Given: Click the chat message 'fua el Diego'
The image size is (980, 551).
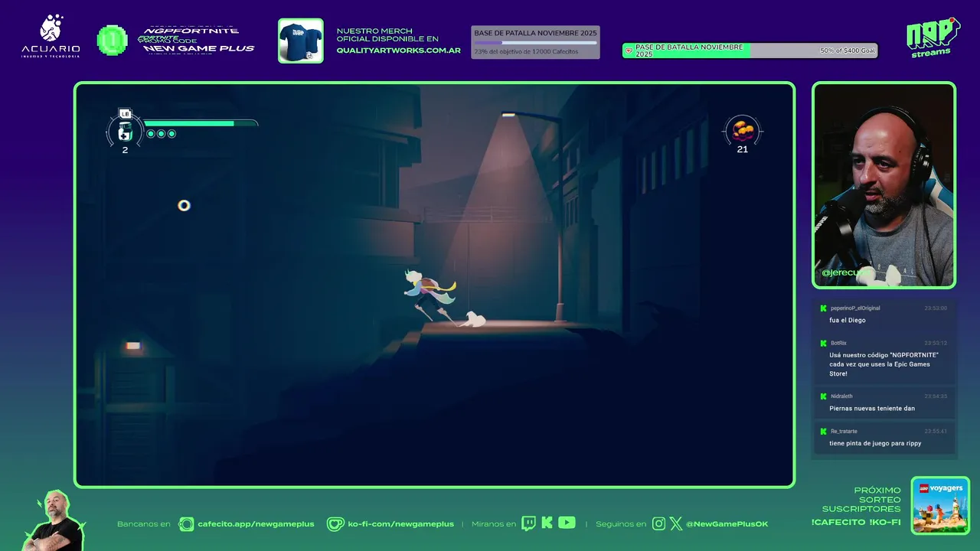Looking at the screenshot, I should (848, 320).
